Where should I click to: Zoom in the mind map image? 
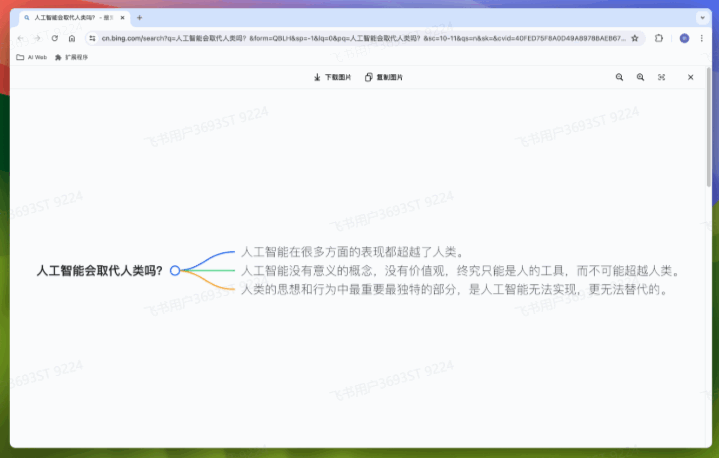640,77
